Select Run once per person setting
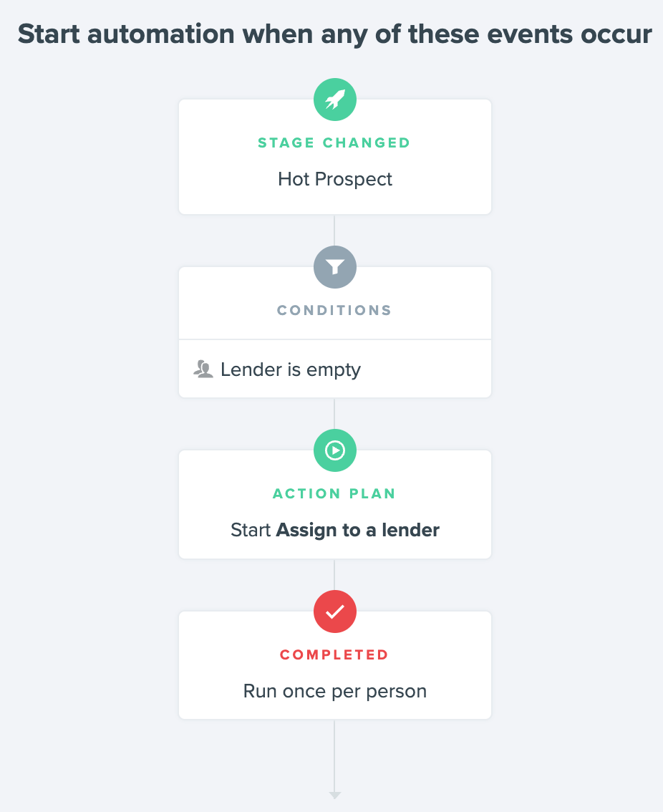 334,691
